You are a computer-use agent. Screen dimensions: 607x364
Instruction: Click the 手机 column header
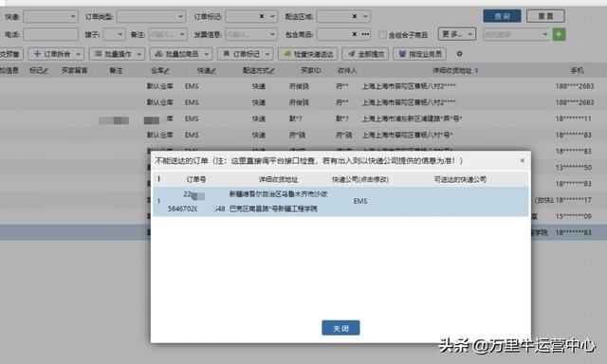(577, 70)
